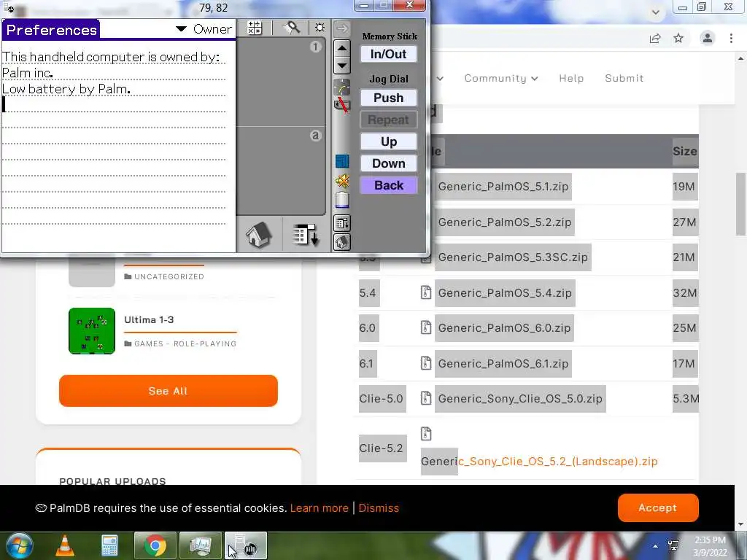Viewport: 747px width, 560px height.
Task: Tap the Graffiti '1' numeric area marker
Action: click(x=315, y=47)
